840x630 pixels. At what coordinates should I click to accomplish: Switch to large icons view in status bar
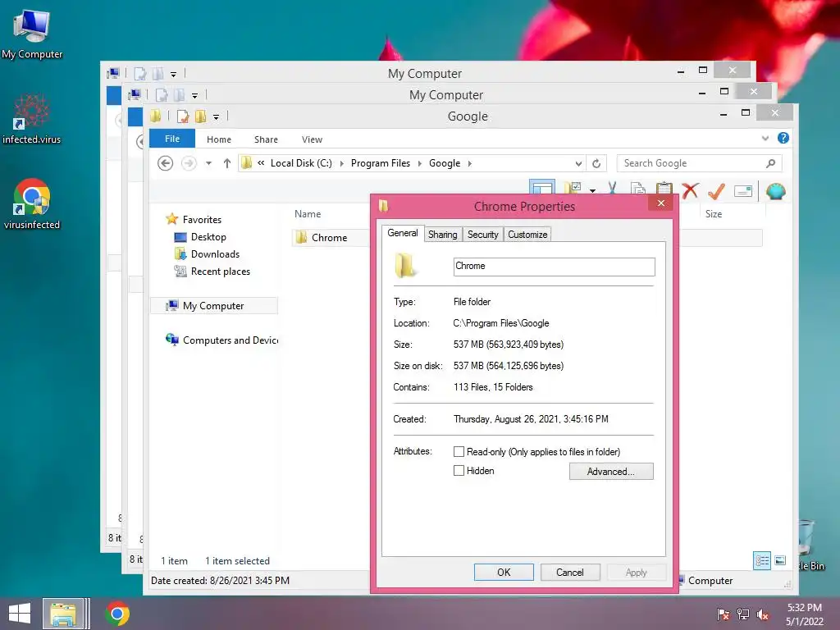780,561
